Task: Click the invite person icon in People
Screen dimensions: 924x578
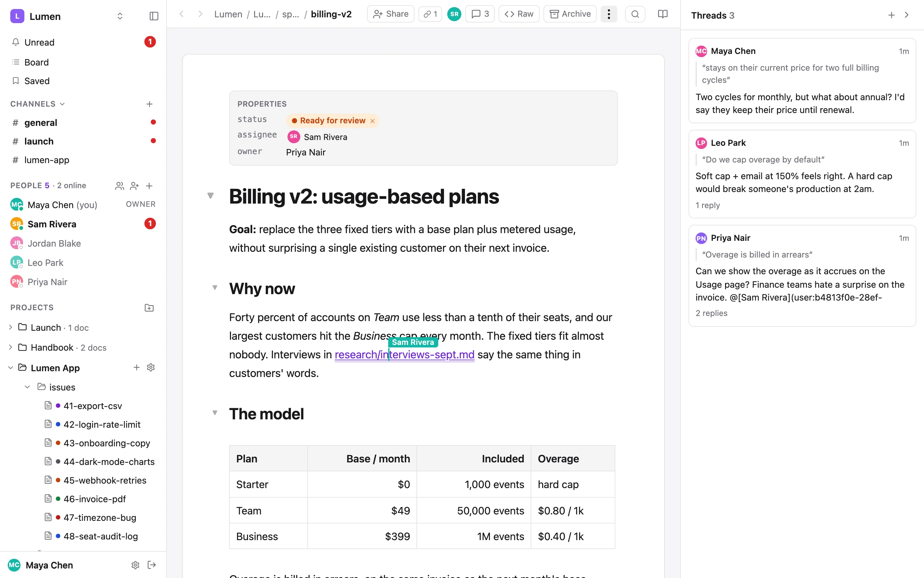Action: 134,186
